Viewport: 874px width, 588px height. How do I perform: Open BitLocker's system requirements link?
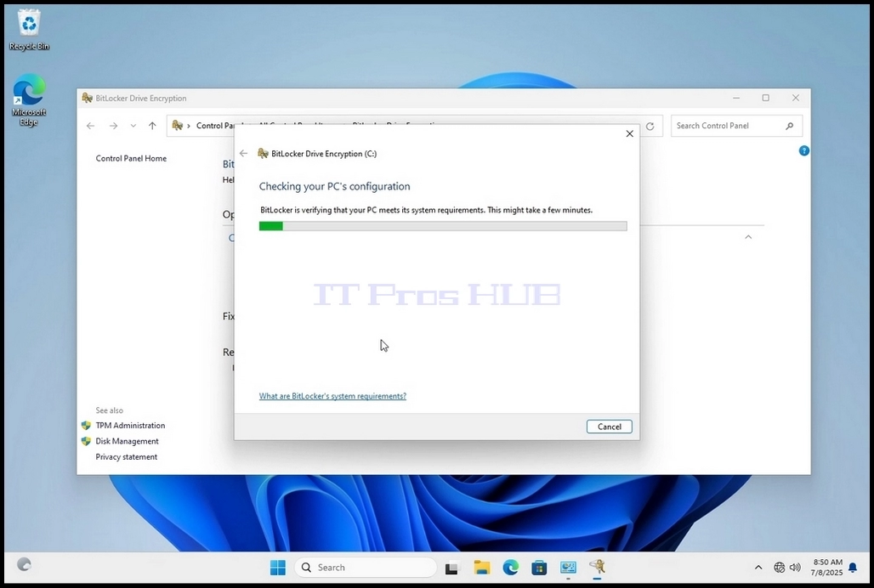332,396
